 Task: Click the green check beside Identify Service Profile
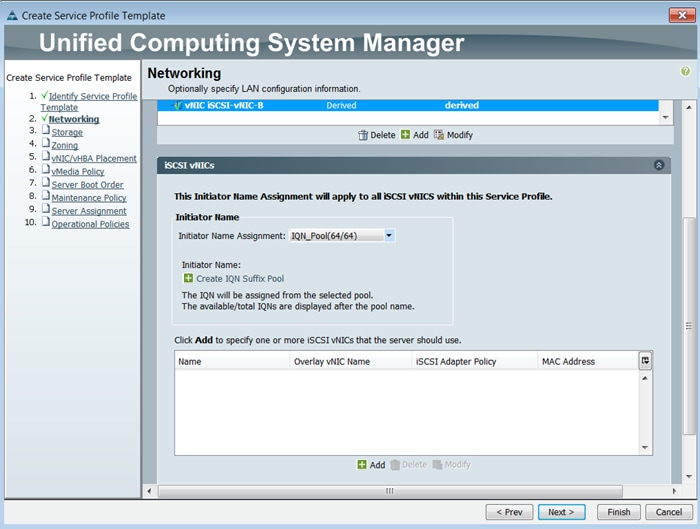[44, 95]
